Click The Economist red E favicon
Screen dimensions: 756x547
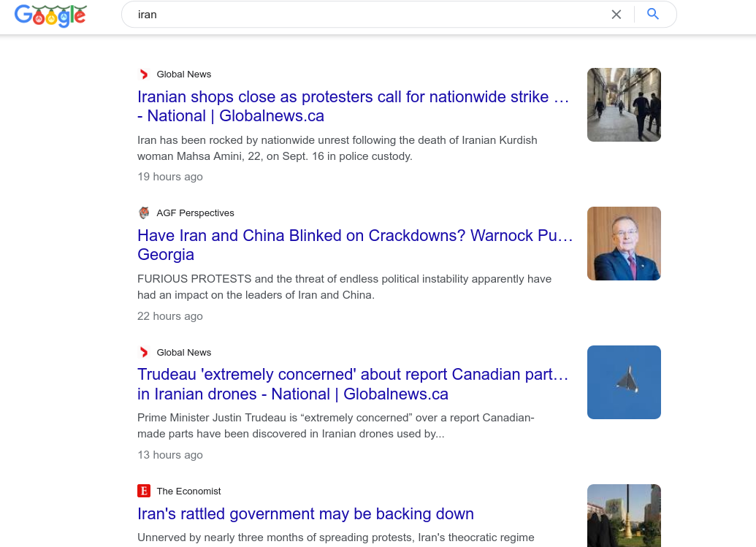coord(144,491)
